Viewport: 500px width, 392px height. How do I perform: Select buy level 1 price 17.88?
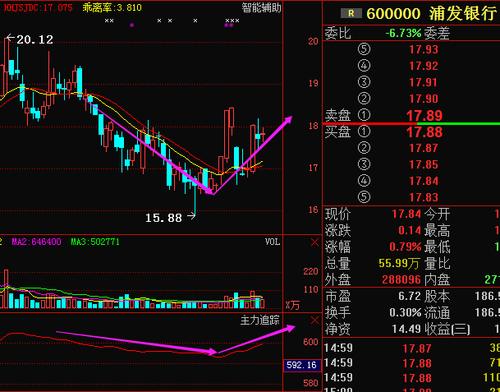[424, 132]
